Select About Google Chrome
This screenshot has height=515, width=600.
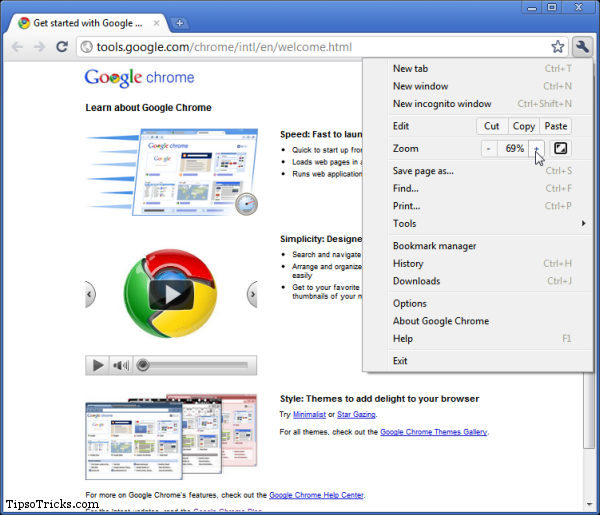click(x=489, y=321)
